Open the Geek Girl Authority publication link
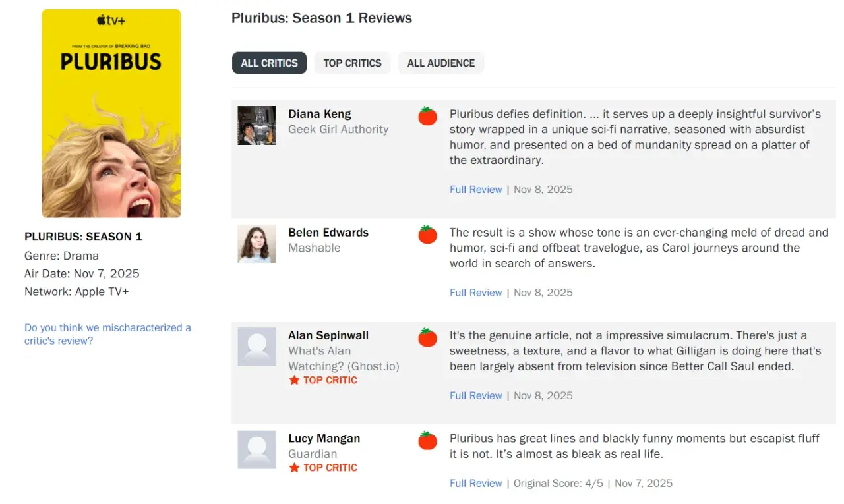 point(338,130)
